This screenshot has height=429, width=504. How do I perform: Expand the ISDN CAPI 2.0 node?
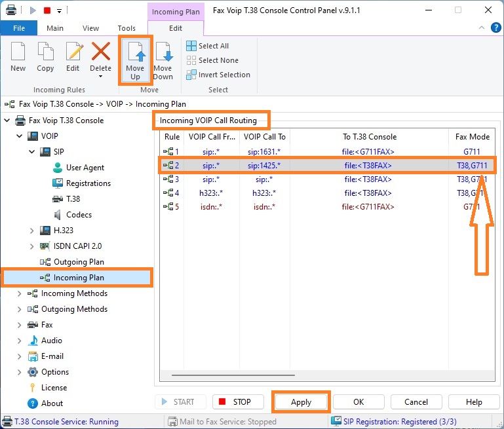tap(31, 246)
